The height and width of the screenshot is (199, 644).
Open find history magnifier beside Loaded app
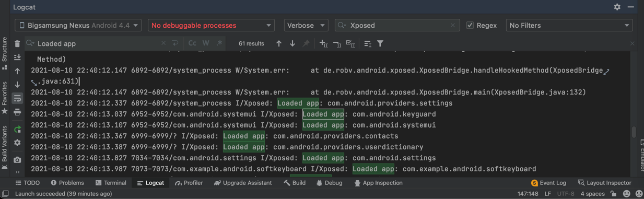tap(30, 43)
